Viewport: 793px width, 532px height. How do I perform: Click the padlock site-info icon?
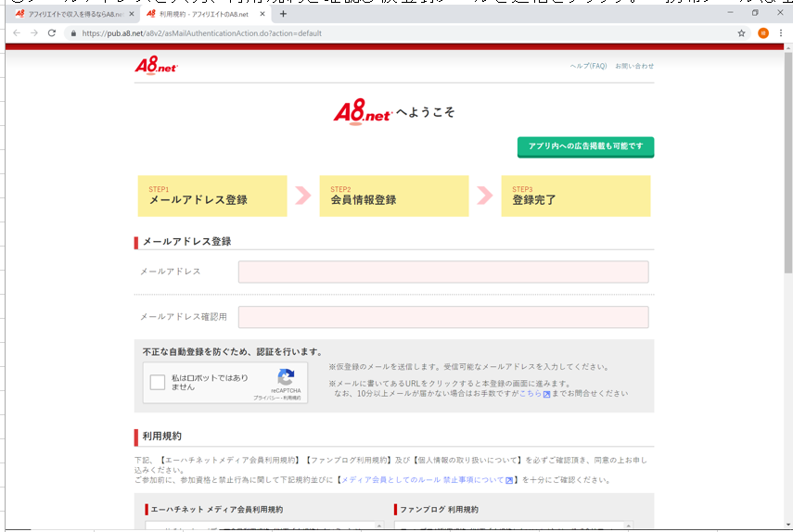73,33
